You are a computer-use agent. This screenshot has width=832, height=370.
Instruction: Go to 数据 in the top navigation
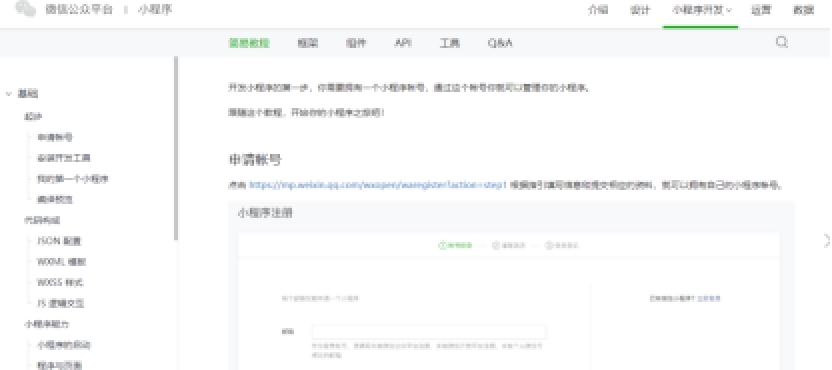(803, 10)
